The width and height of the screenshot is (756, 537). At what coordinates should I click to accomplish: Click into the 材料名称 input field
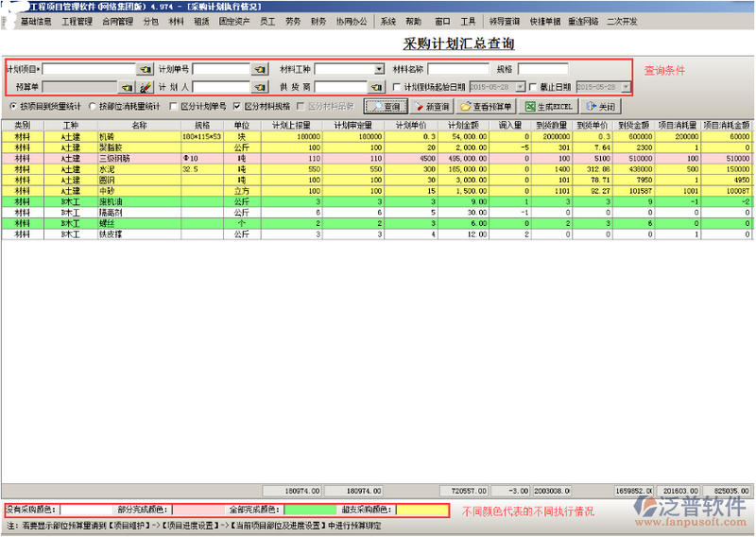point(457,69)
